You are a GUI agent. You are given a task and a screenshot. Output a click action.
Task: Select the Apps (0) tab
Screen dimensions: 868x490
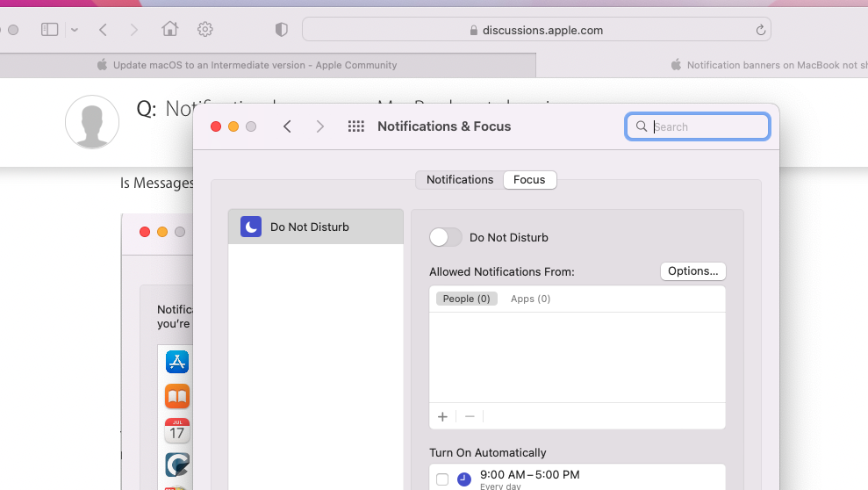coord(530,299)
